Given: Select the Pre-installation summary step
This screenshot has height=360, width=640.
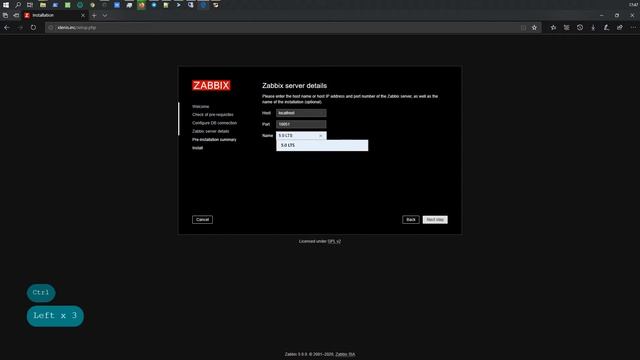Looking at the screenshot, I should [214, 140].
